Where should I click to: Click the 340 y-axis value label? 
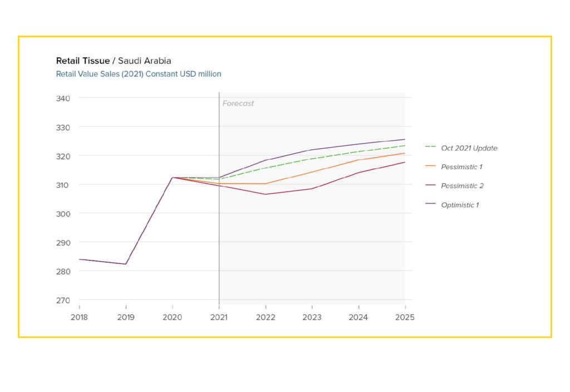pos(63,98)
